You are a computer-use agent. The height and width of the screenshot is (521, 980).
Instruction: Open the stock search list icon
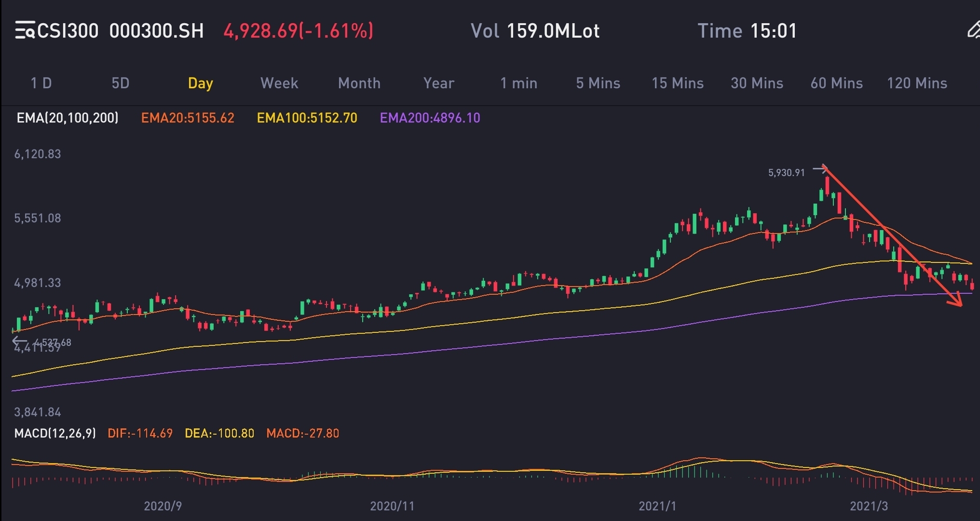(x=24, y=30)
